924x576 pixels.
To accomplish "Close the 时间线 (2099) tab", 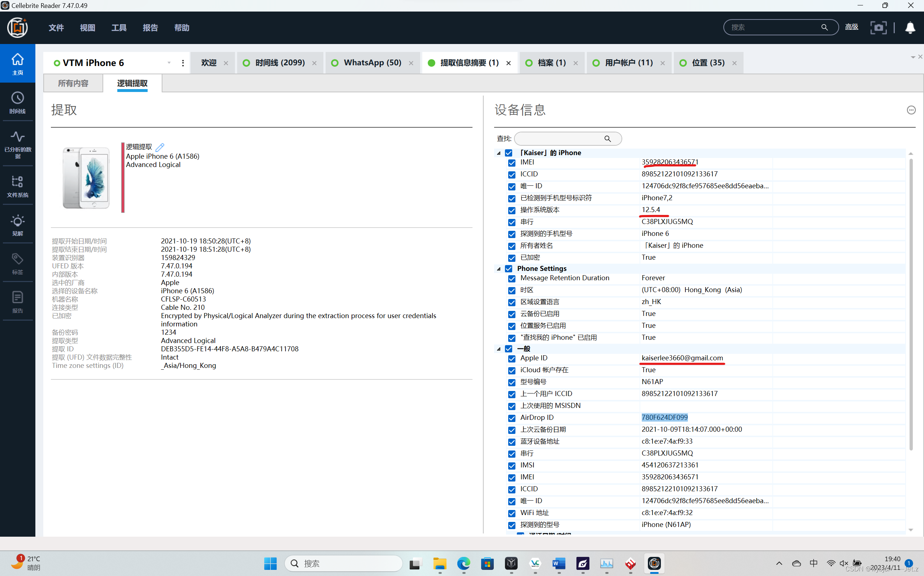I will click(x=314, y=63).
